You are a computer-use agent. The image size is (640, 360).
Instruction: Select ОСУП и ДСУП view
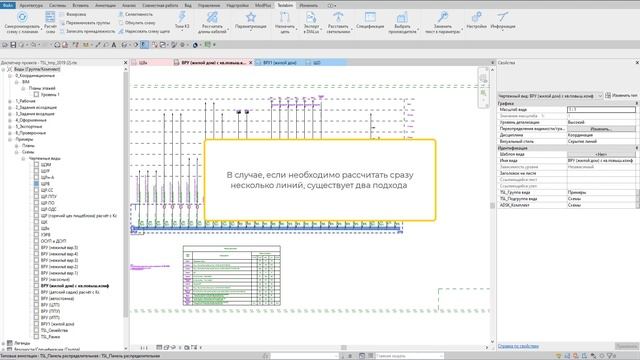click(53, 241)
